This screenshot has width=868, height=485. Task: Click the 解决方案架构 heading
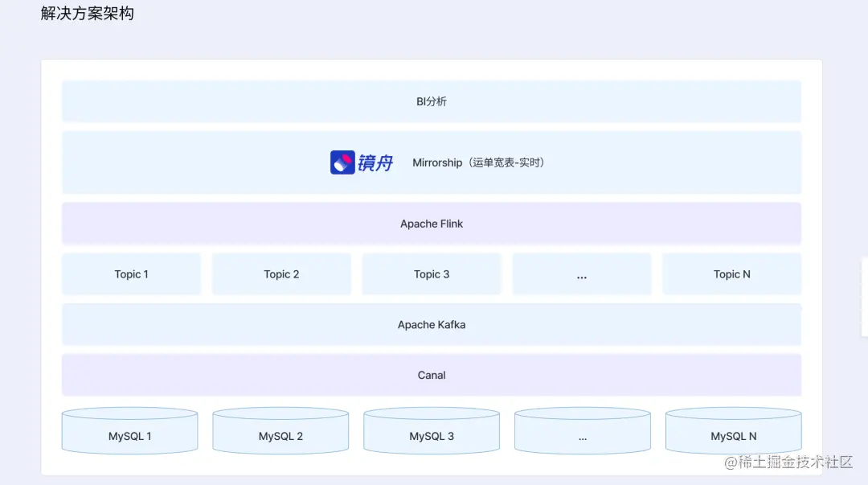[x=88, y=14]
